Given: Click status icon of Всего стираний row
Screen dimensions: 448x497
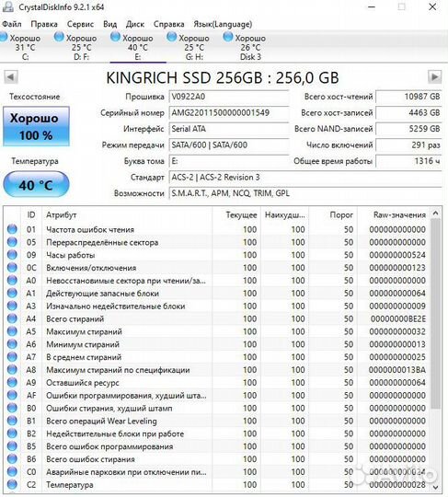Looking at the screenshot, I should 12,318.
